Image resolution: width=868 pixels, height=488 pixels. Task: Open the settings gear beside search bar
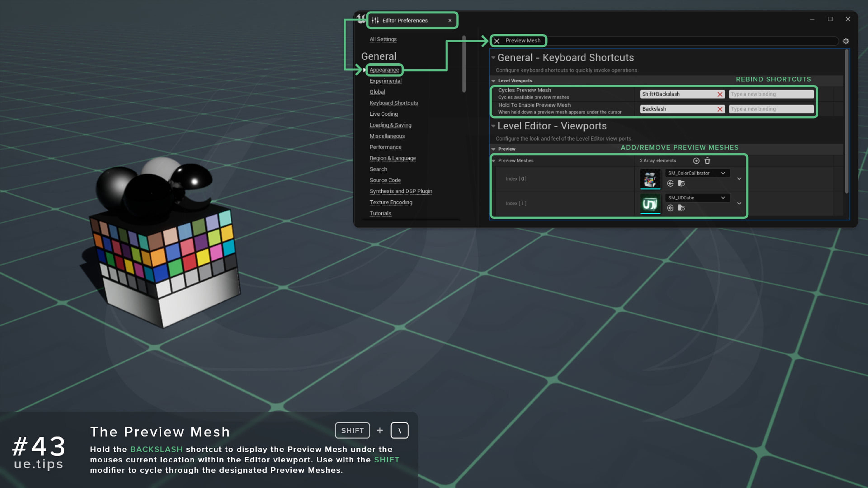846,41
